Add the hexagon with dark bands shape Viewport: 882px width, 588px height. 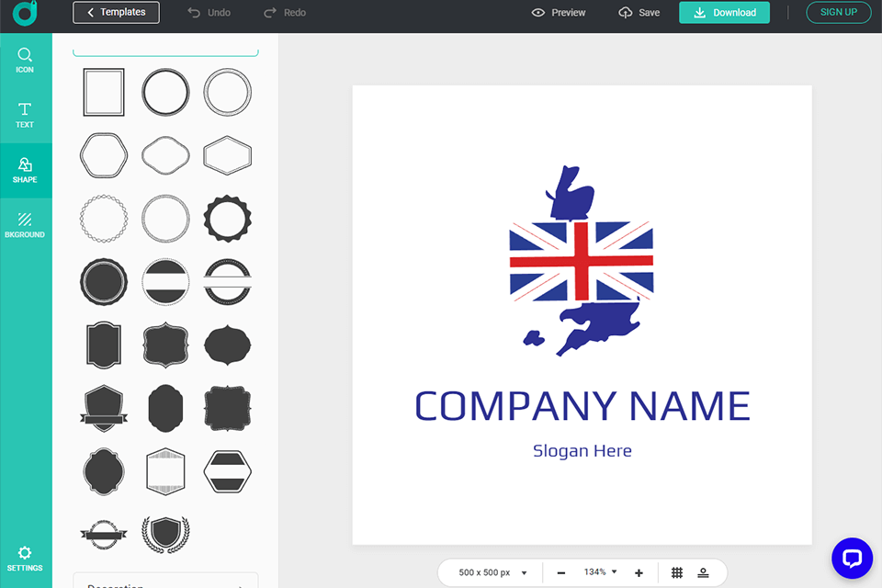click(x=227, y=471)
